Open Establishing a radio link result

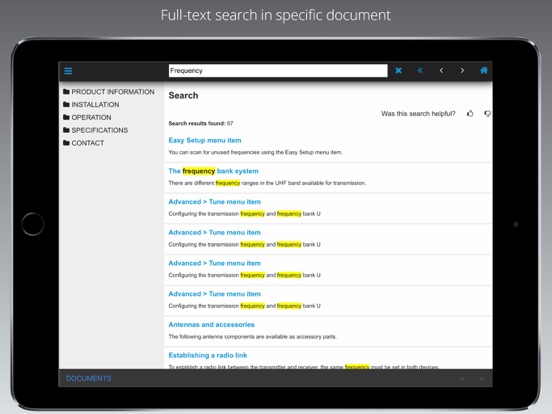(x=208, y=355)
